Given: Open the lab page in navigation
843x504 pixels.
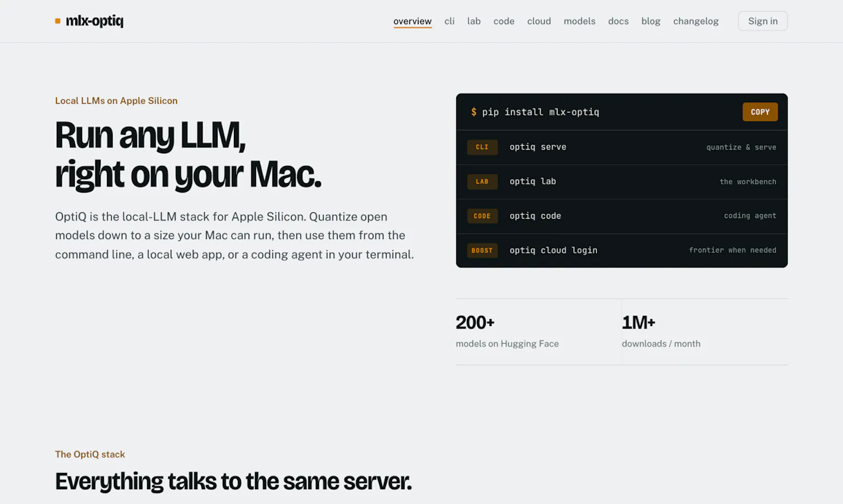Looking at the screenshot, I should pos(474,21).
